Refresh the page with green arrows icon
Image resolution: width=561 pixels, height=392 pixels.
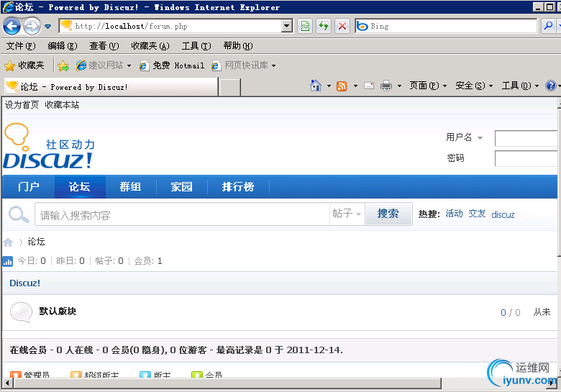tap(324, 26)
